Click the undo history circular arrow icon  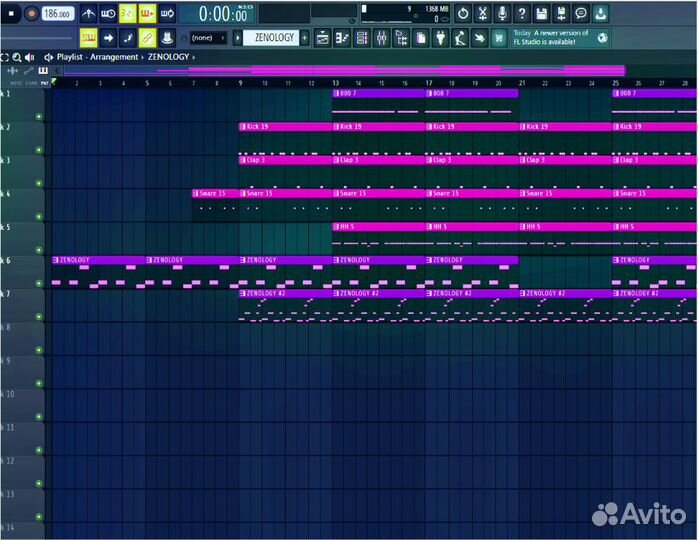click(x=463, y=14)
